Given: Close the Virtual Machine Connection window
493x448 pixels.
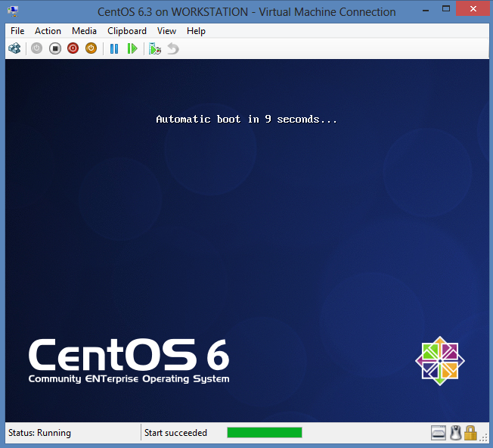Looking at the screenshot, I should pos(473,9).
